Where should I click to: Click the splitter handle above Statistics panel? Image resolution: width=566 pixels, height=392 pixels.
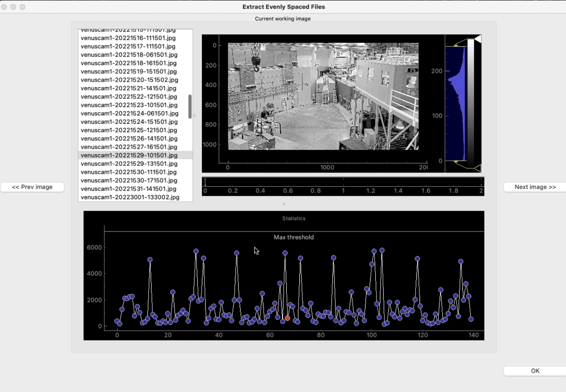tap(284, 204)
